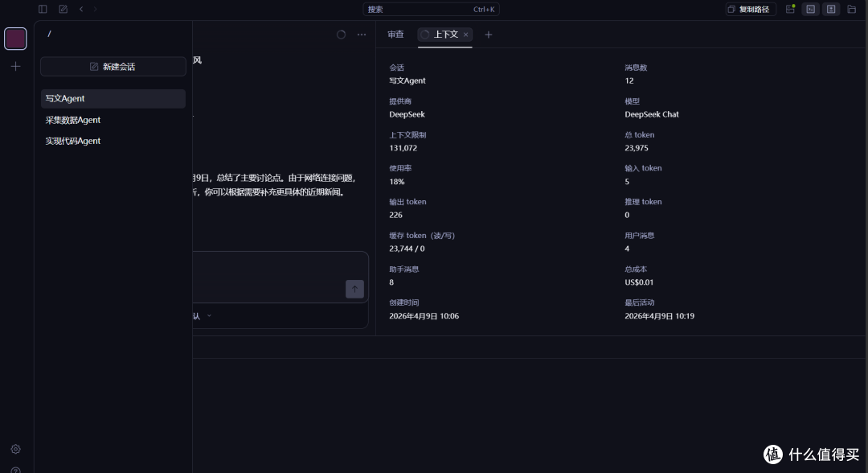The image size is (868, 473).
Task: Add a new project with plus icon
Action: coord(15,67)
